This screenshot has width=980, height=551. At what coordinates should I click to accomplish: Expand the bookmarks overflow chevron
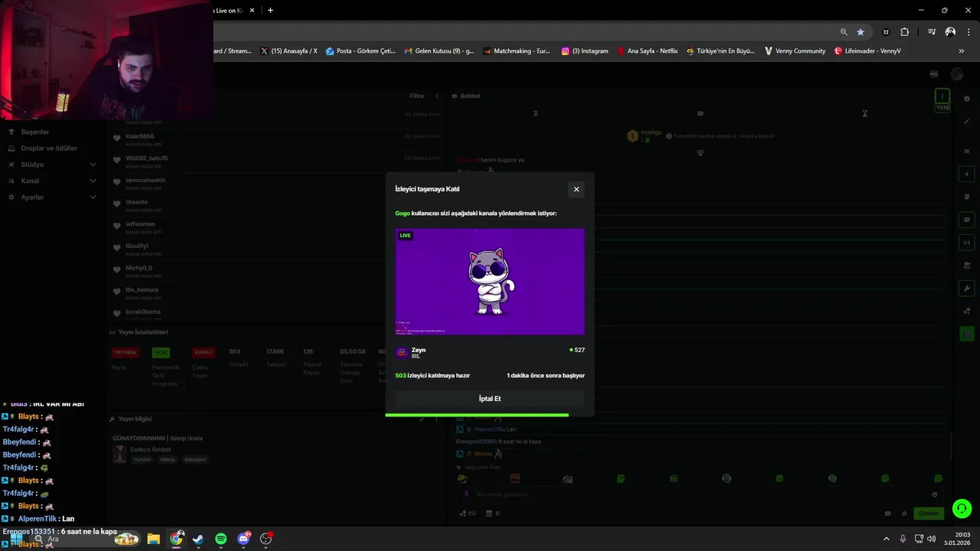click(x=961, y=51)
